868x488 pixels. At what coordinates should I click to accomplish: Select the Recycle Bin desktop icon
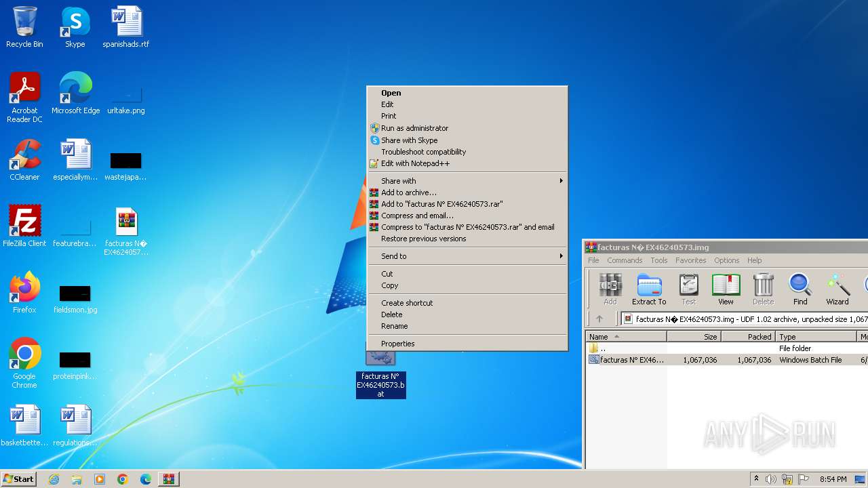coord(24,27)
